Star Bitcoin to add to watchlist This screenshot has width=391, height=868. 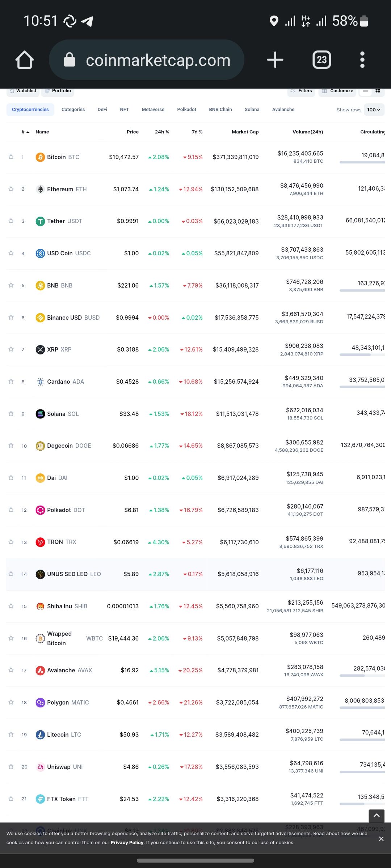click(x=11, y=157)
